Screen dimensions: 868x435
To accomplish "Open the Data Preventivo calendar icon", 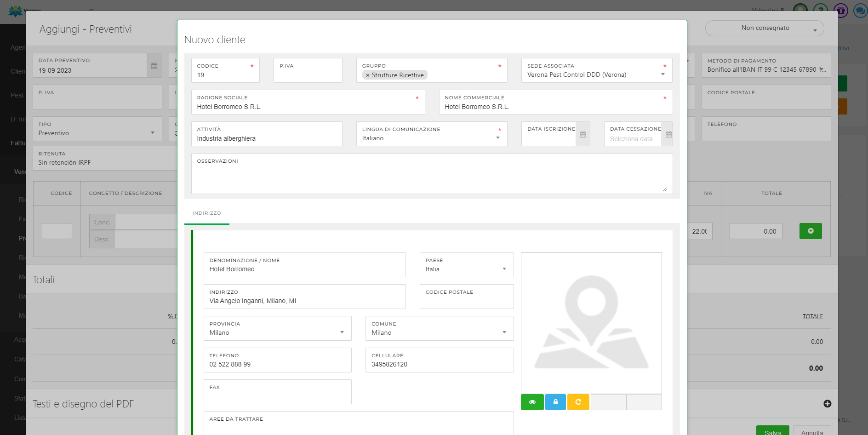I will pos(154,66).
